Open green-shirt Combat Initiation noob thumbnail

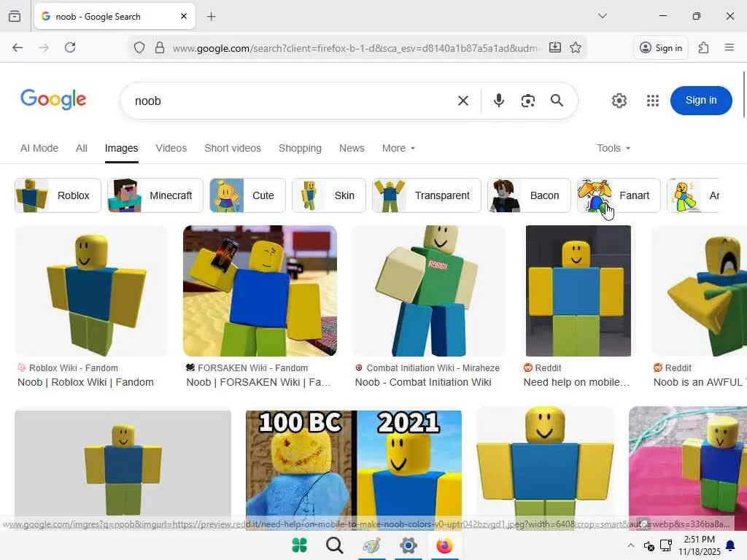coord(429,291)
